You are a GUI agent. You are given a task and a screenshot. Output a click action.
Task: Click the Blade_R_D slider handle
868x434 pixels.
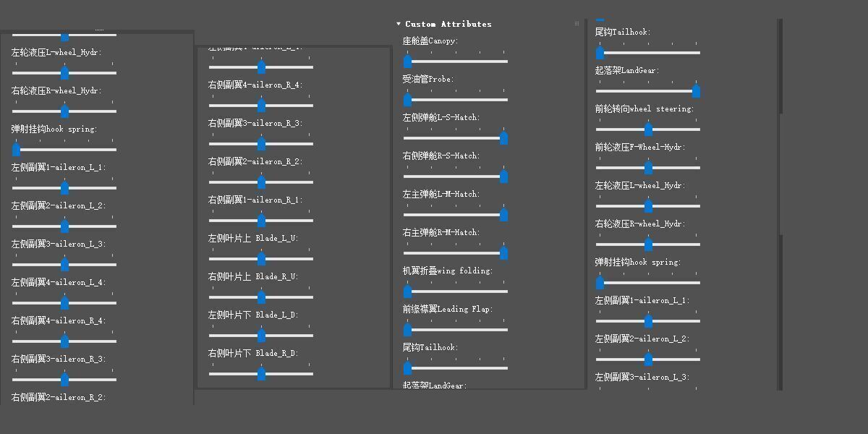261,374
